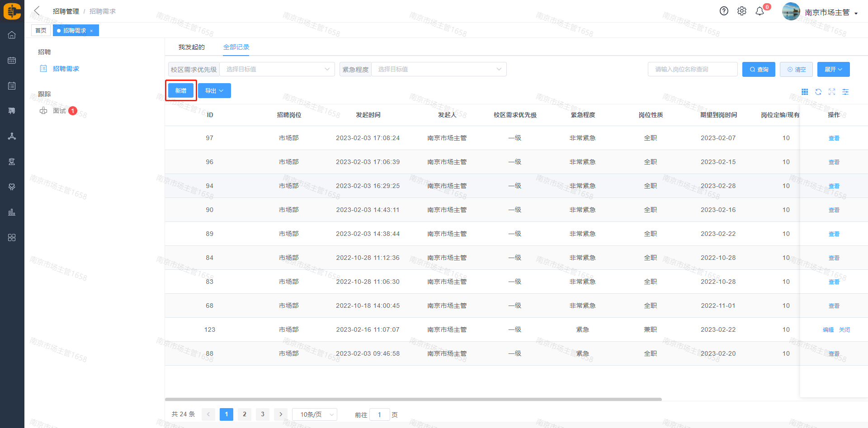Viewport: 868px width, 428px height.
Task: Click 编辑 link for record 123
Action: pos(828,330)
